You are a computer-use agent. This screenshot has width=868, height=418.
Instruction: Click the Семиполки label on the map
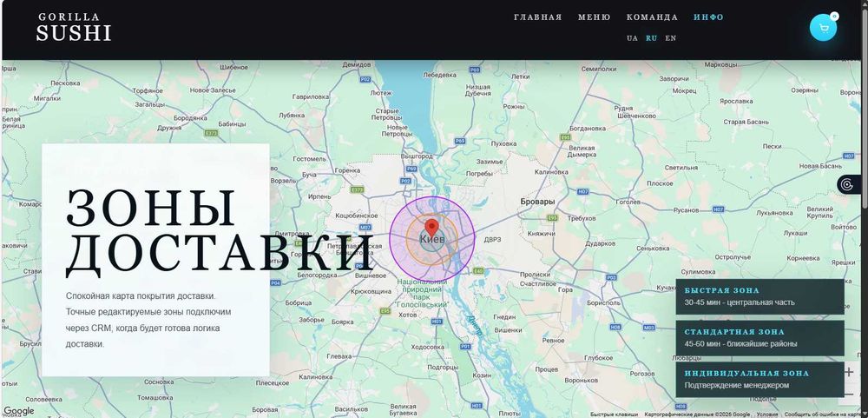[x=600, y=70]
